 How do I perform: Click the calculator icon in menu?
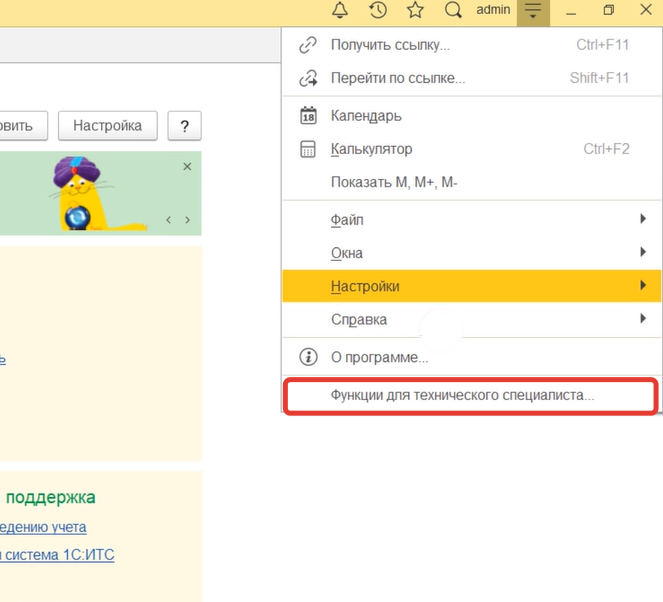click(x=309, y=149)
